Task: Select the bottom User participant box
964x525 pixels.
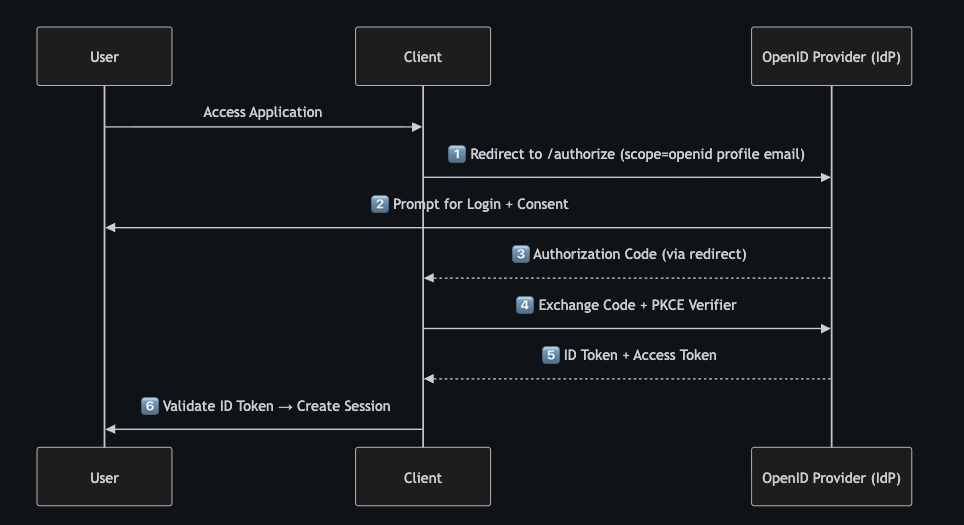Action: click(104, 477)
